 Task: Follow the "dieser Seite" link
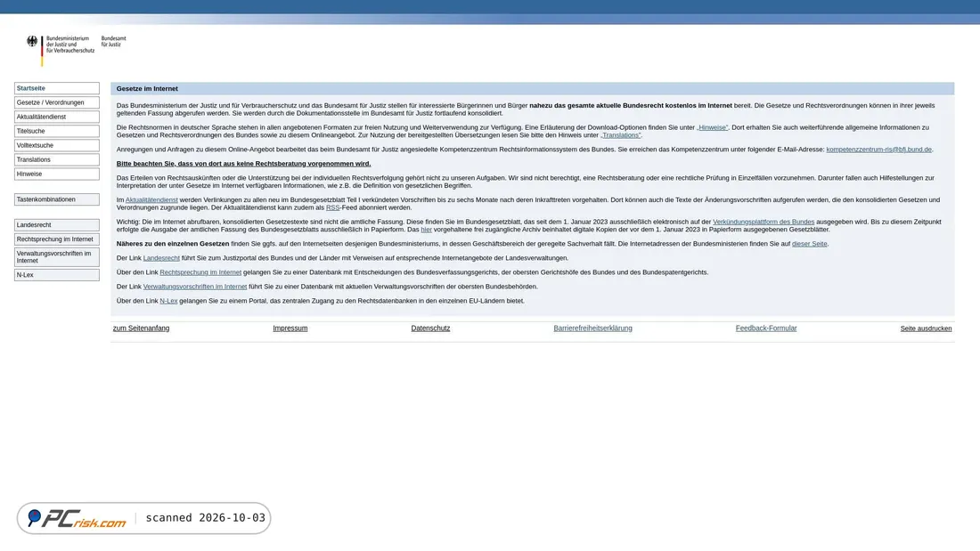[809, 244]
